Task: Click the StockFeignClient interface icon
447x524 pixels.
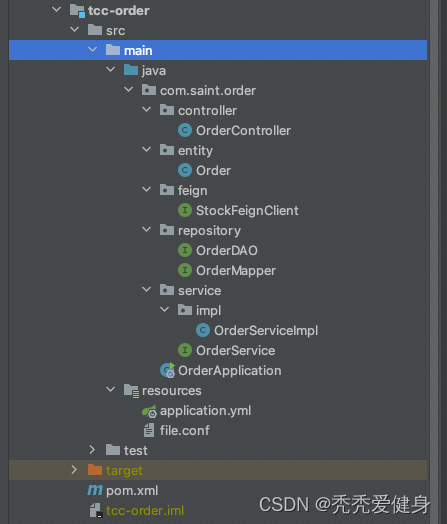Action: (185, 210)
